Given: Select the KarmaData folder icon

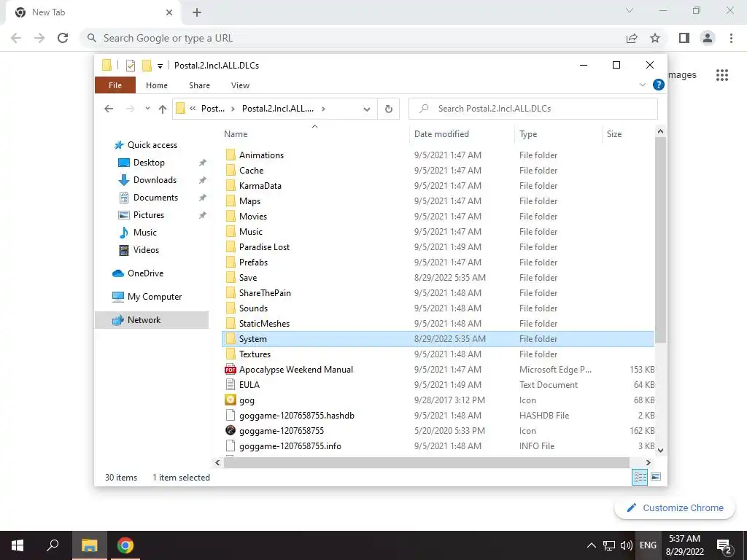Looking at the screenshot, I should 231,185.
